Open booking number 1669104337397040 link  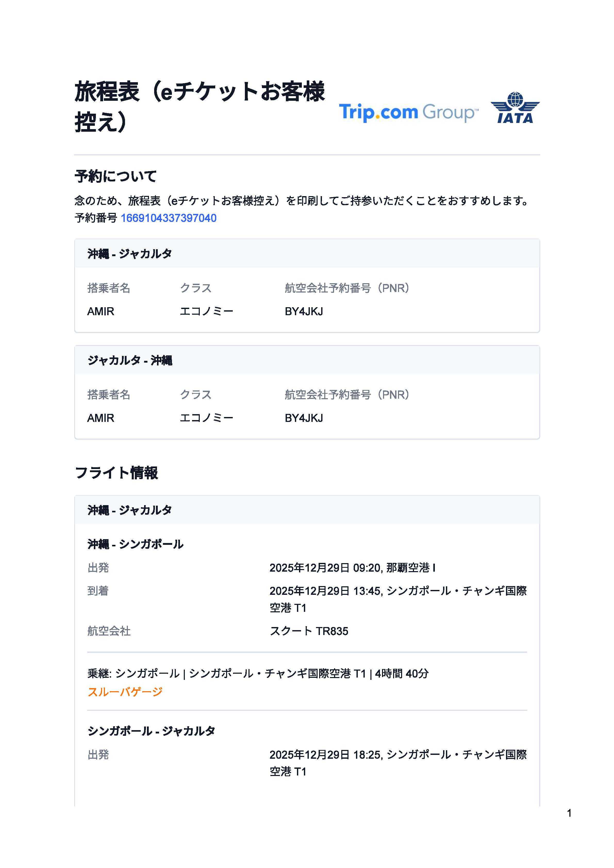point(168,218)
